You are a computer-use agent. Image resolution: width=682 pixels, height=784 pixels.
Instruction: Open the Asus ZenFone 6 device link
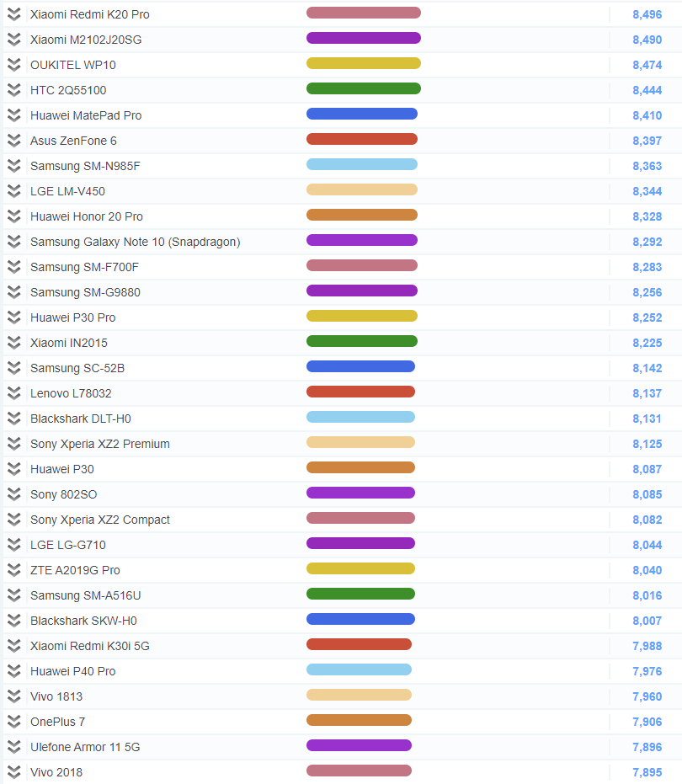(x=73, y=141)
